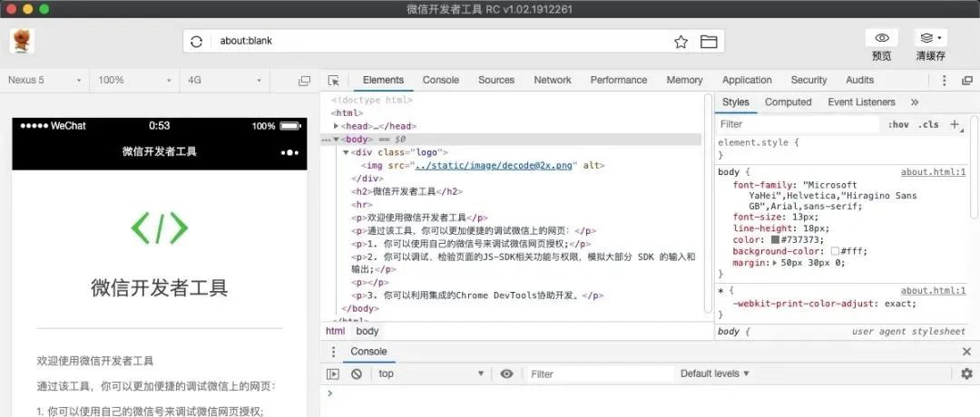Bookmark the page with the star icon
The image size is (980, 417).
681,42
